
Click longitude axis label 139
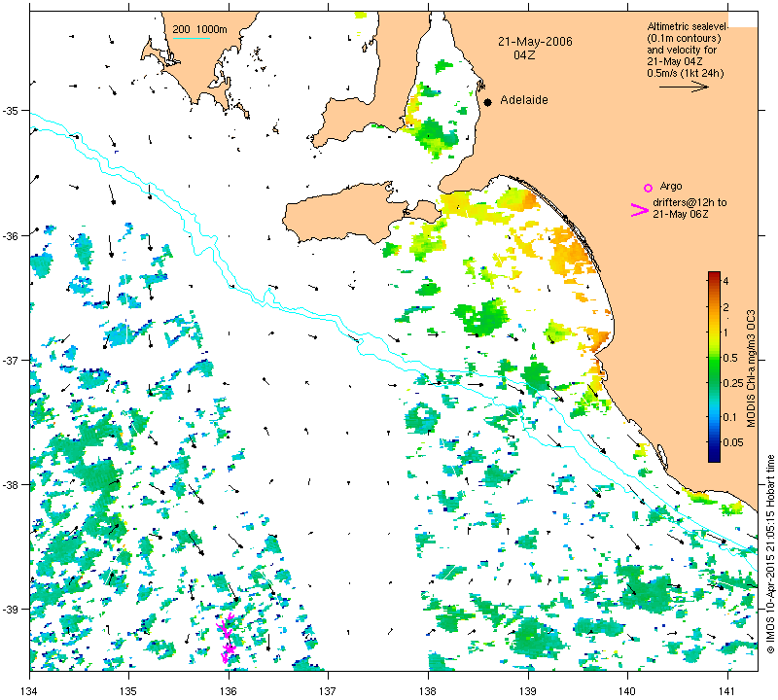pos(528,690)
